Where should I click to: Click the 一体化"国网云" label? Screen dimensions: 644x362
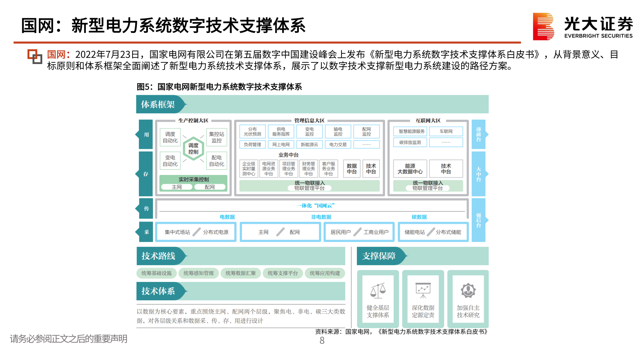click(x=316, y=205)
